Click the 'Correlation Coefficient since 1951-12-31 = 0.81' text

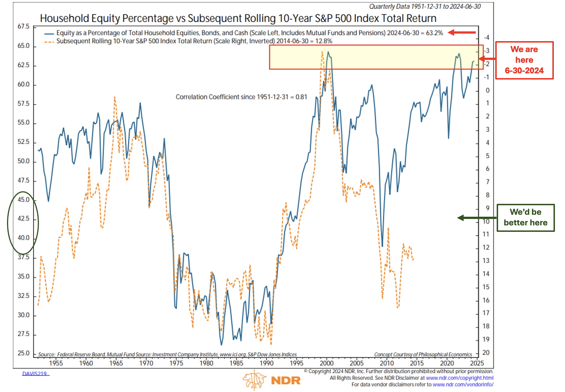241,97
